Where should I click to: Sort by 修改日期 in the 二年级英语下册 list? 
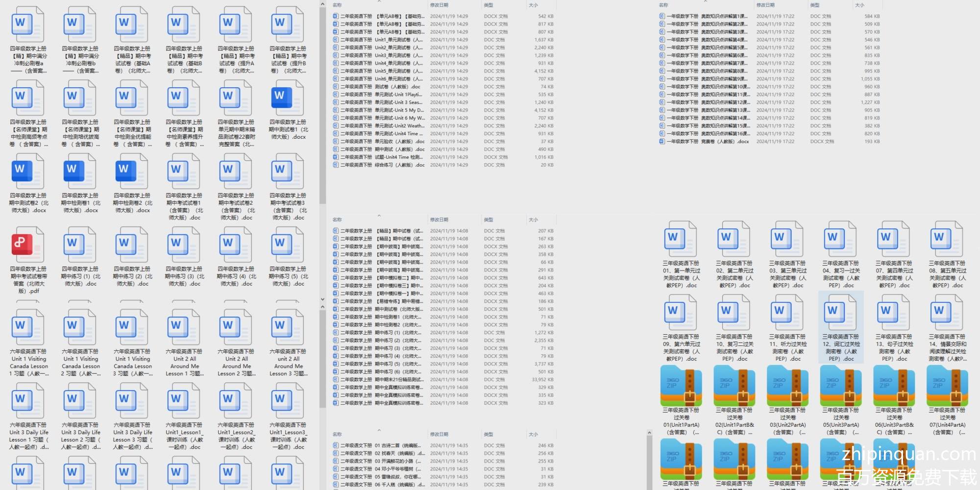click(439, 5)
